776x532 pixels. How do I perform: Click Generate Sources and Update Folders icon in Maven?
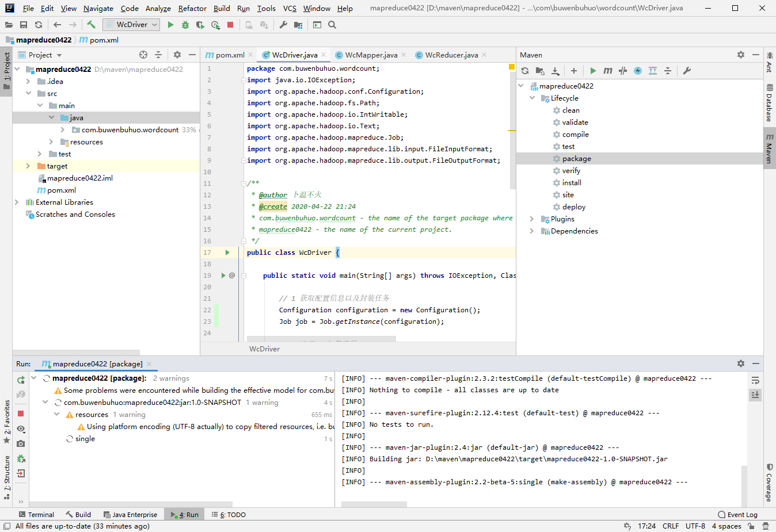[540, 71]
